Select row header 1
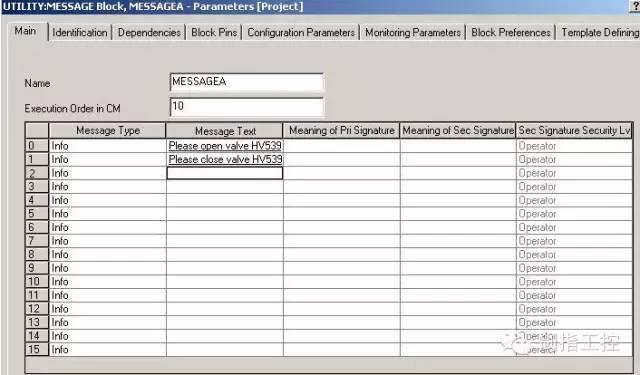 tap(37, 160)
